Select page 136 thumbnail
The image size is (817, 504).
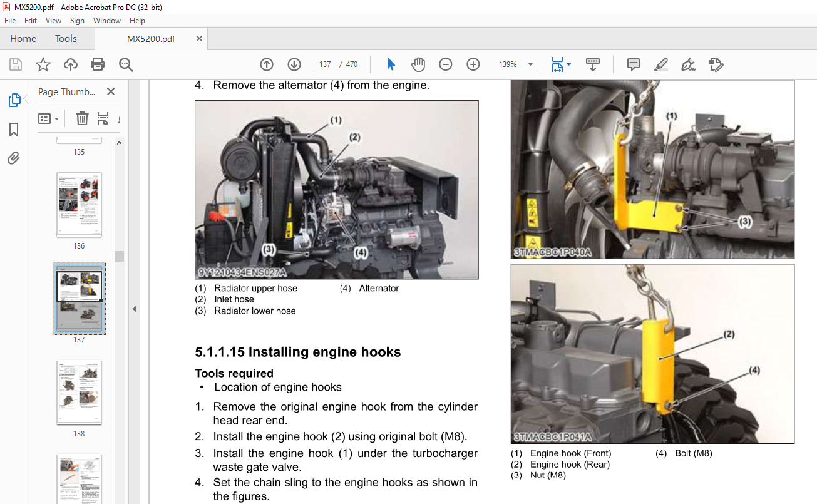point(79,205)
